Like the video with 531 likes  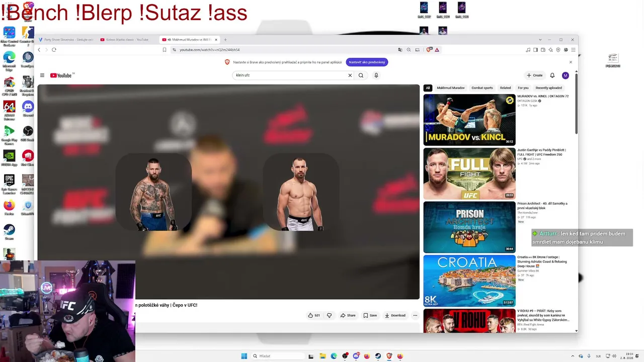tap(314, 315)
